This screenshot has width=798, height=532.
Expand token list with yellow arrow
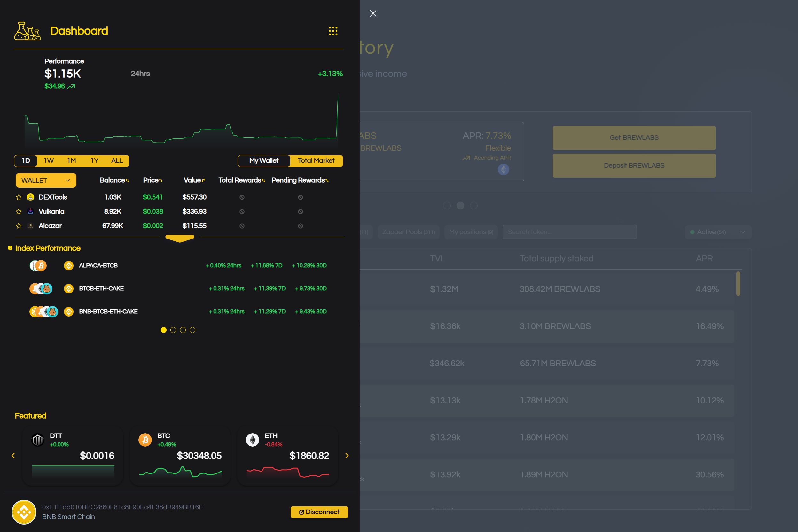click(x=180, y=239)
